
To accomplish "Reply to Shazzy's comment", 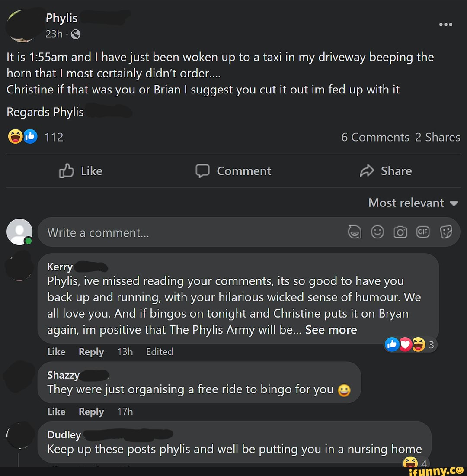I will pyautogui.click(x=91, y=412).
